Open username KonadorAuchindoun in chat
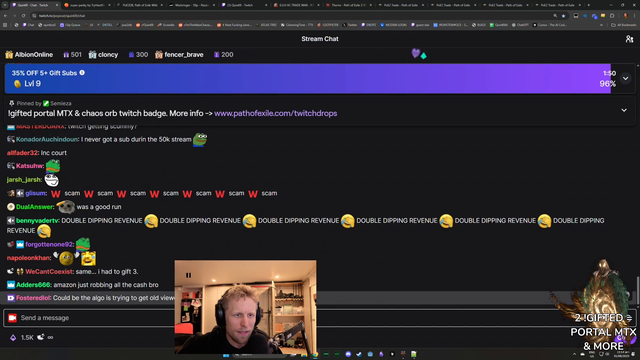Image resolution: width=640 pixels, height=360 pixels. [47, 140]
